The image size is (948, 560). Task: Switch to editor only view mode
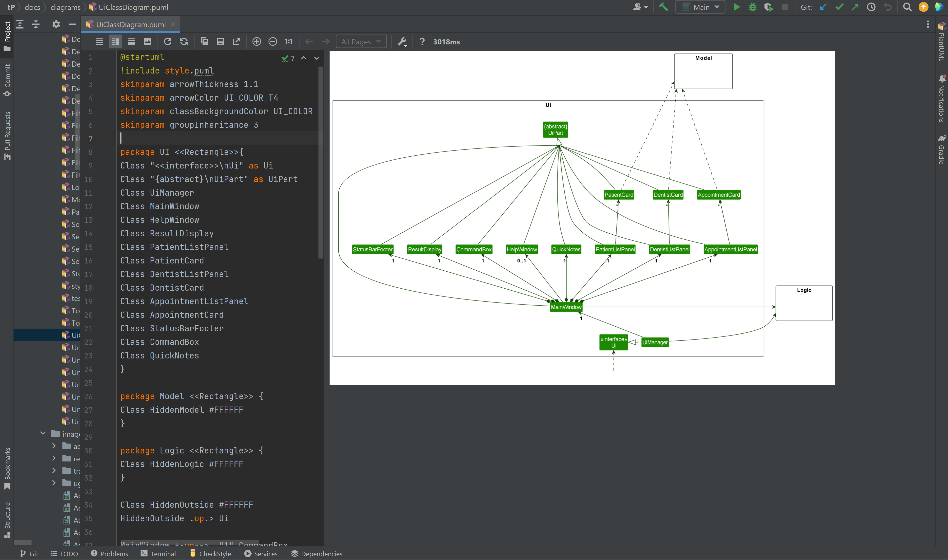[x=99, y=42]
